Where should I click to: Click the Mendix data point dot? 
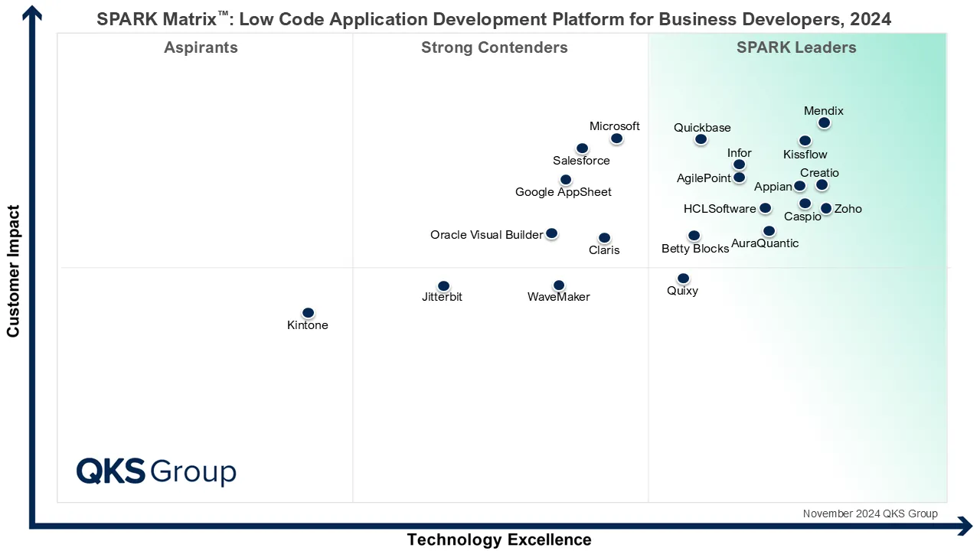pos(824,122)
